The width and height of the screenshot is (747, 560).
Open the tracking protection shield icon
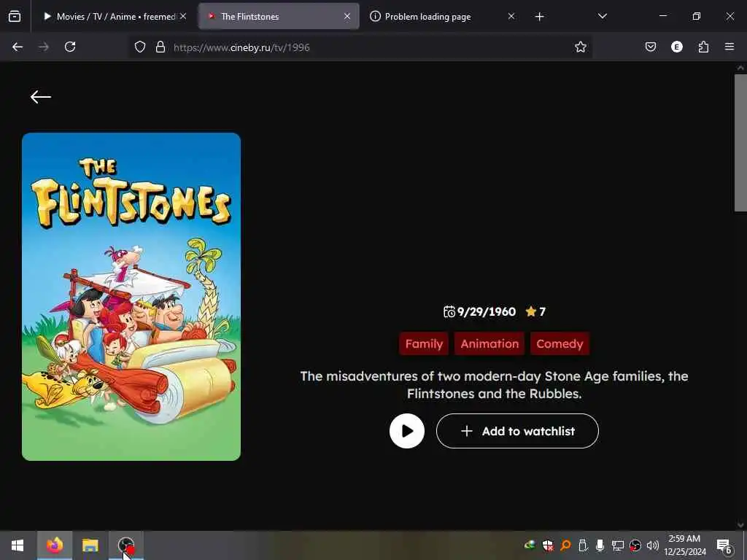[x=139, y=47]
